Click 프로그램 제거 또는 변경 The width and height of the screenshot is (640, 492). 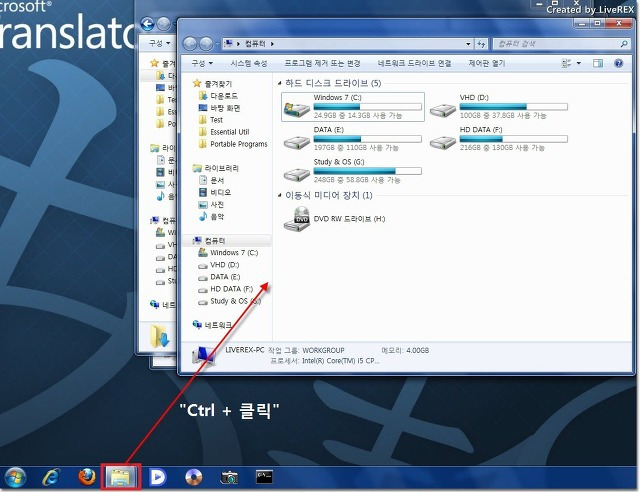click(x=322, y=63)
